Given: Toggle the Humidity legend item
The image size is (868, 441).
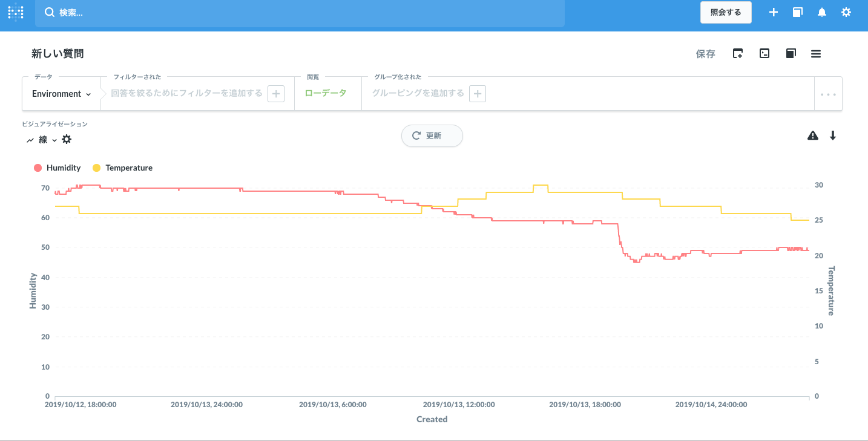Looking at the screenshot, I should [x=58, y=168].
